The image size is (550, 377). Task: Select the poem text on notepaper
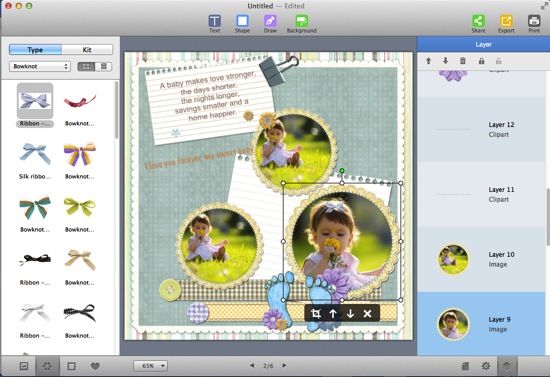(208, 96)
